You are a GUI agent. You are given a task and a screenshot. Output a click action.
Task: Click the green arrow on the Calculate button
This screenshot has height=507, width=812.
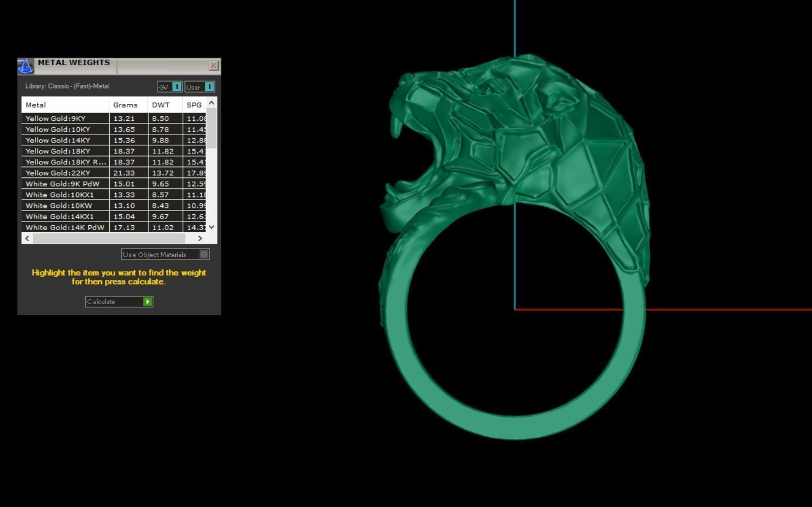pos(147,301)
